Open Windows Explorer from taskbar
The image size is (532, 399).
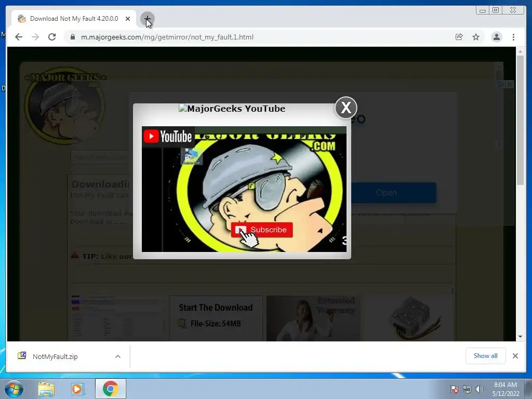[46, 389]
